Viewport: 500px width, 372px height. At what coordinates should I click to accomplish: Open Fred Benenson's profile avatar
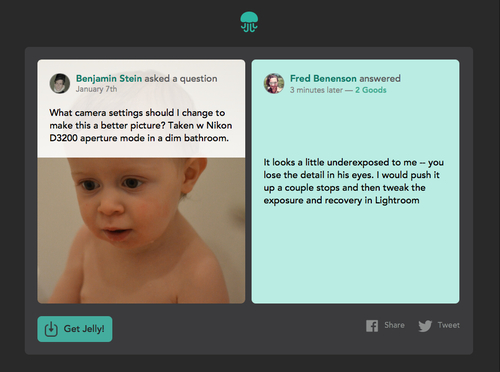[x=274, y=83]
